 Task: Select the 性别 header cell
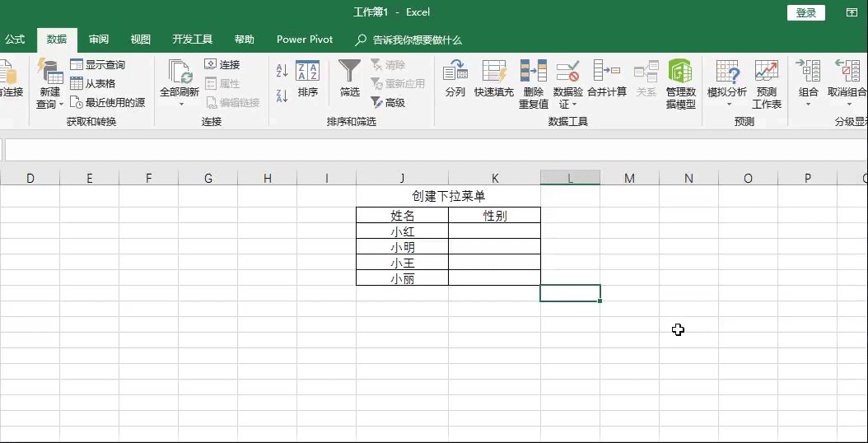(494, 216)
